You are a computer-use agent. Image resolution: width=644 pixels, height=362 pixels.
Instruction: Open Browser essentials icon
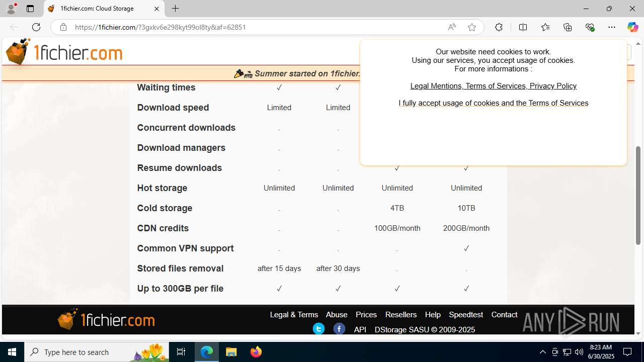590,27
